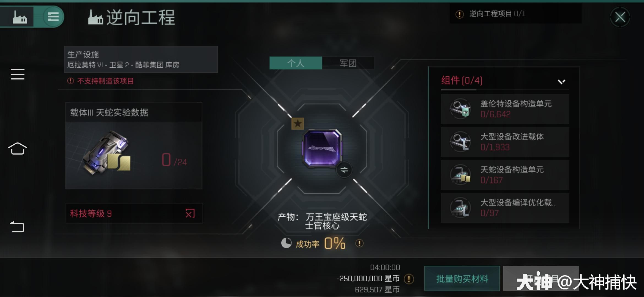Expand the 科技等级 9 detail arrow

click(190, 213)
